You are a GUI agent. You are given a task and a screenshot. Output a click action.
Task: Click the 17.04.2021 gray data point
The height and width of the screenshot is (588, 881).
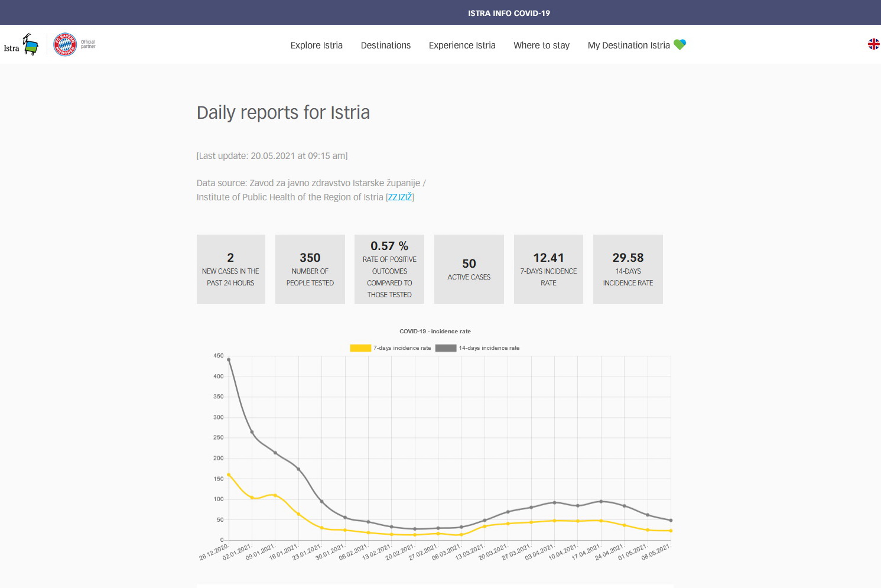pyautogui.click(x=601, y=501)
